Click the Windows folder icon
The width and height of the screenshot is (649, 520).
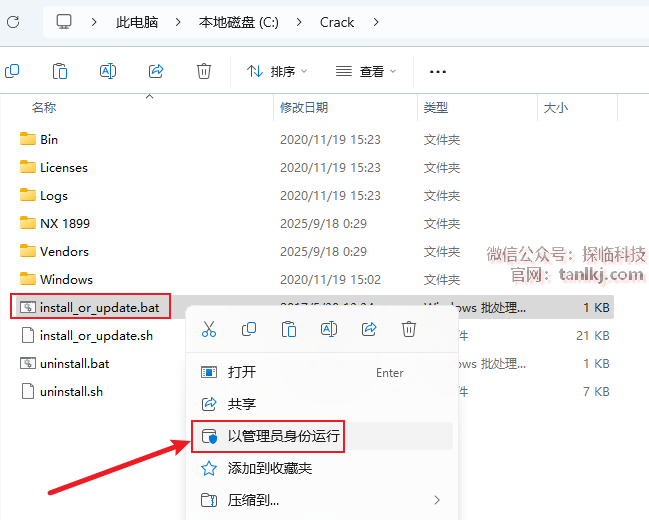point(28,279)
